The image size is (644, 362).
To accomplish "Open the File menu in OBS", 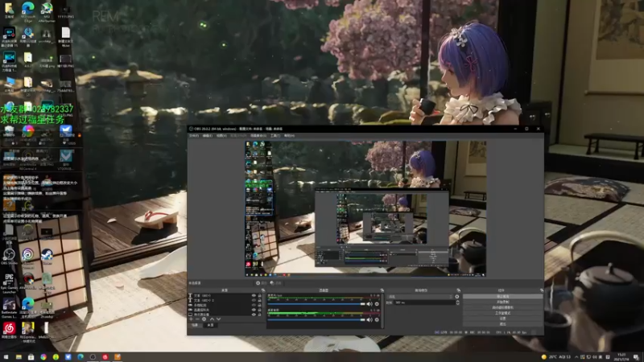I will click(193, 135).
